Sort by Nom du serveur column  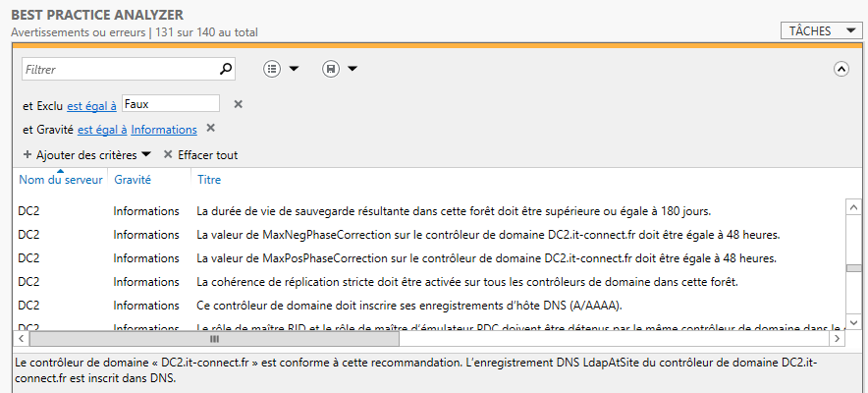(x=59, y=181)
